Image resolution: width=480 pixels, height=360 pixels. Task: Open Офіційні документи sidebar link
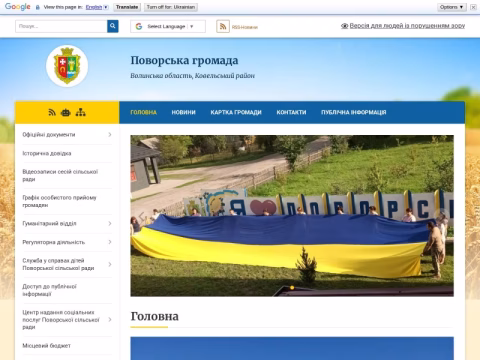pos(49,135)
